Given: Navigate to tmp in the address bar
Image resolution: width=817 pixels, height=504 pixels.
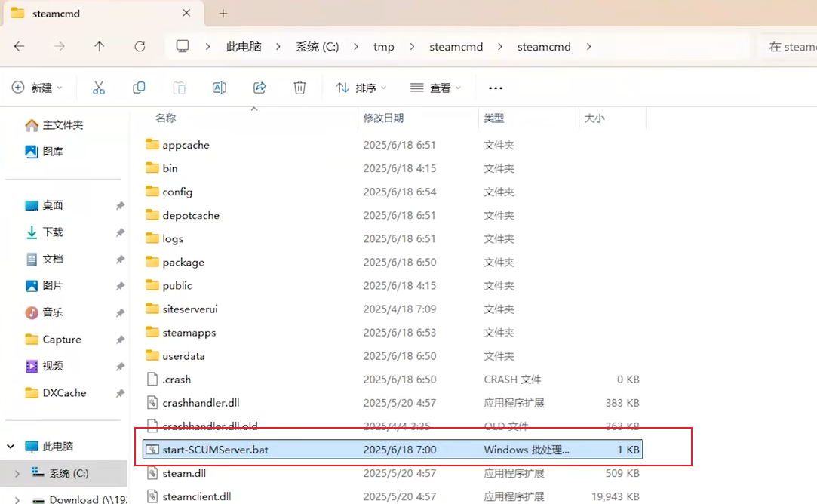Looking at the screenshot, I should coord(383,47).
